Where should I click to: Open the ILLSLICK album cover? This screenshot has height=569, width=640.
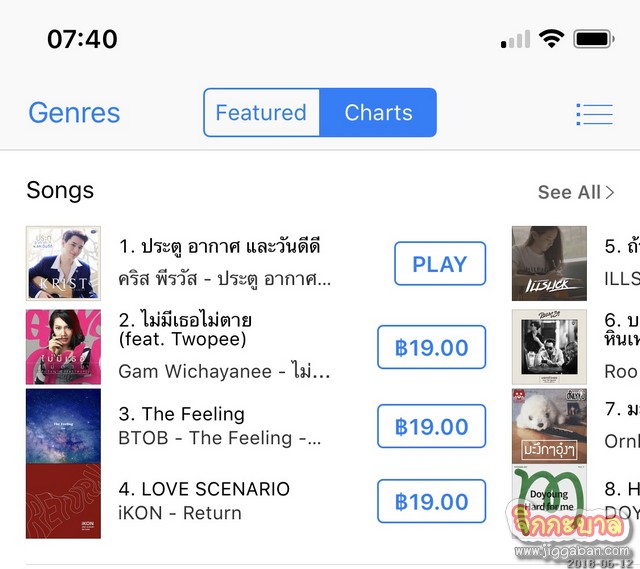[x=549, y=263]
